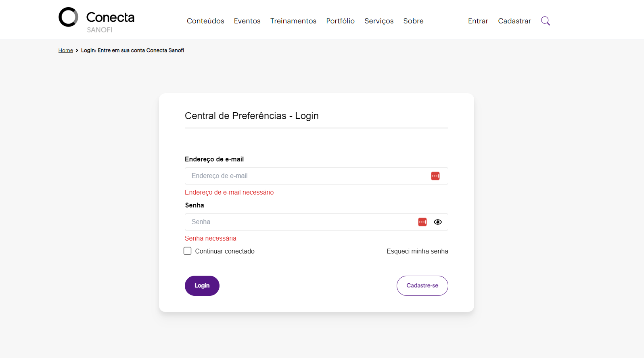Viewport: 644px width, 358px height.
Task: Show password using the eye icon
Action: point(437,222)
